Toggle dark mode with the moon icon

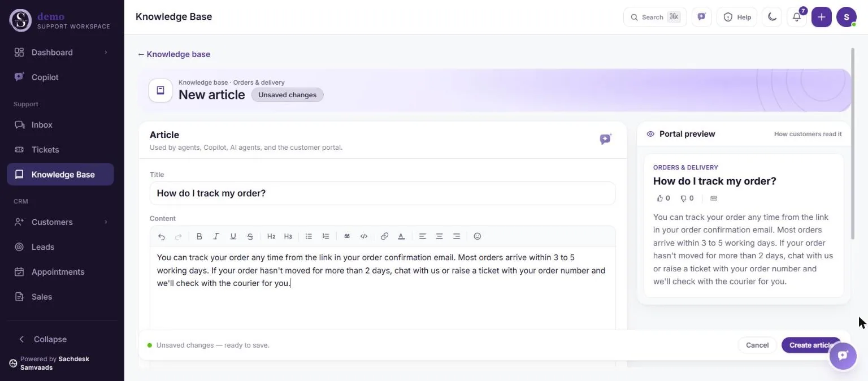(x=772, y=17)
